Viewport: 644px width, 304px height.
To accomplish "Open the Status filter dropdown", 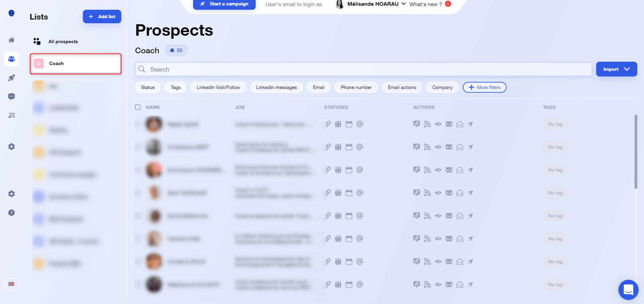I will 148,87.
